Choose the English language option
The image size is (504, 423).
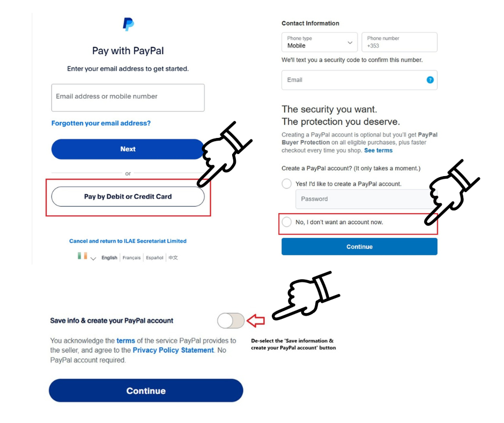coord(109,258)
